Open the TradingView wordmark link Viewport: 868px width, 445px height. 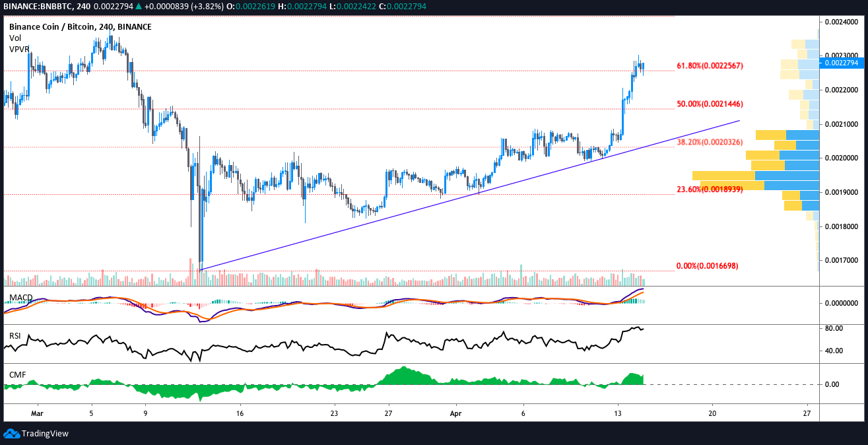point(45,434)
